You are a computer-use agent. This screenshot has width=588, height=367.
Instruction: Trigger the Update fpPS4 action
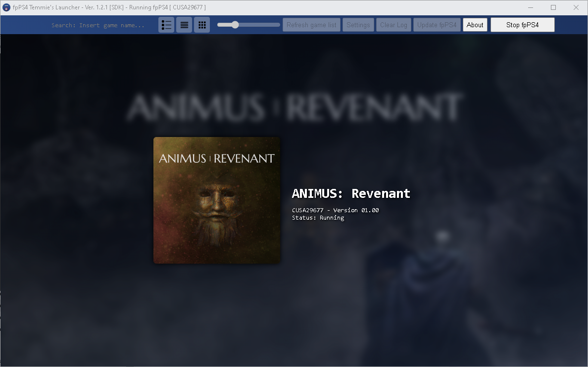click(437, 24)
